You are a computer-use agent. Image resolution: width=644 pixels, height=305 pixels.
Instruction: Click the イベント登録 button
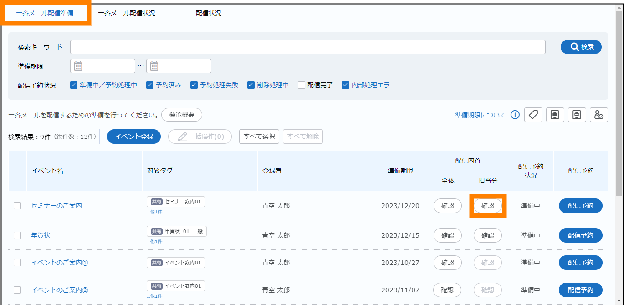(x=133, y=137)
